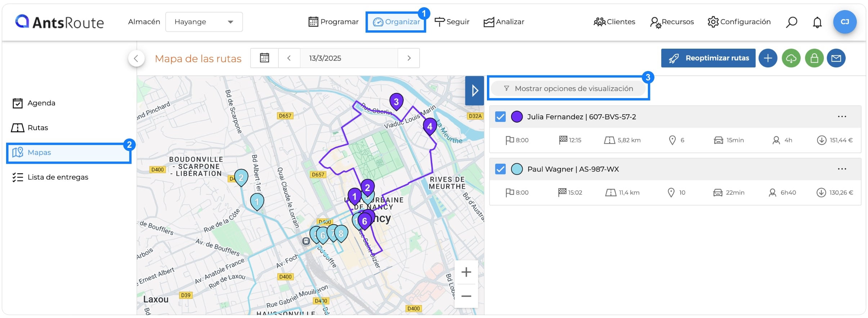Click the 13/3/2025 date field
Screen dimensions: 868x318
click(x=349, y=58)
